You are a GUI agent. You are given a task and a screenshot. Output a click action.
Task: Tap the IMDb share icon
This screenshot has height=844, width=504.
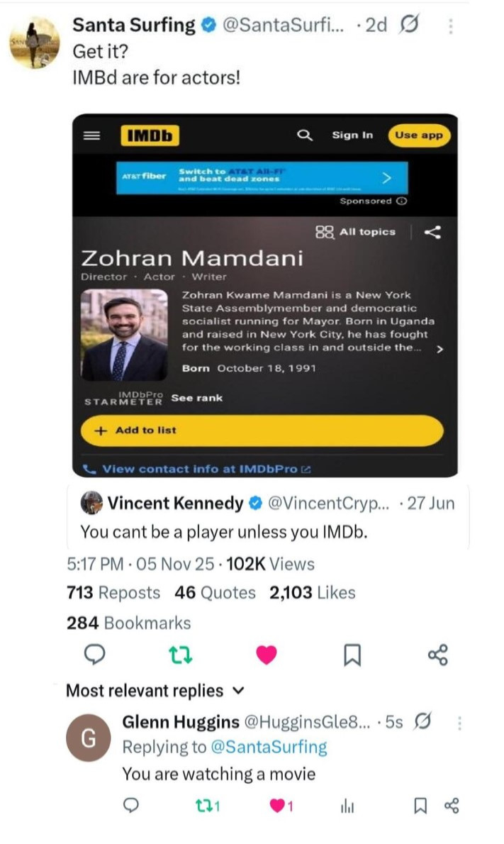click(432, 232)
